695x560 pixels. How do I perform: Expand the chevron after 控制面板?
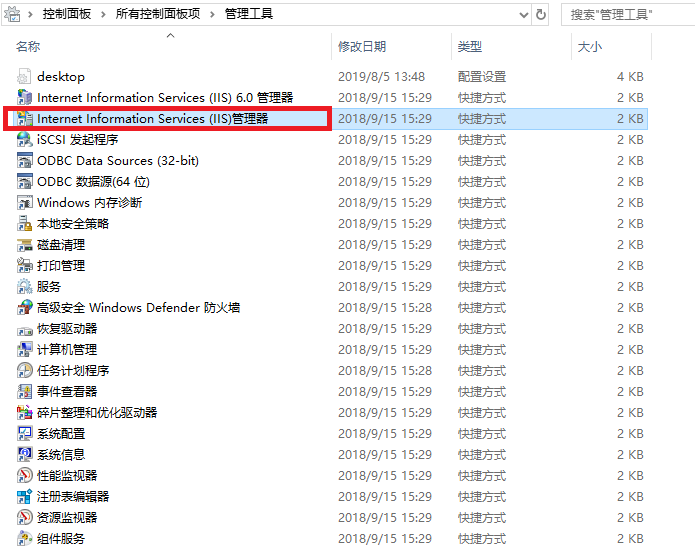[x=103, y=14]
